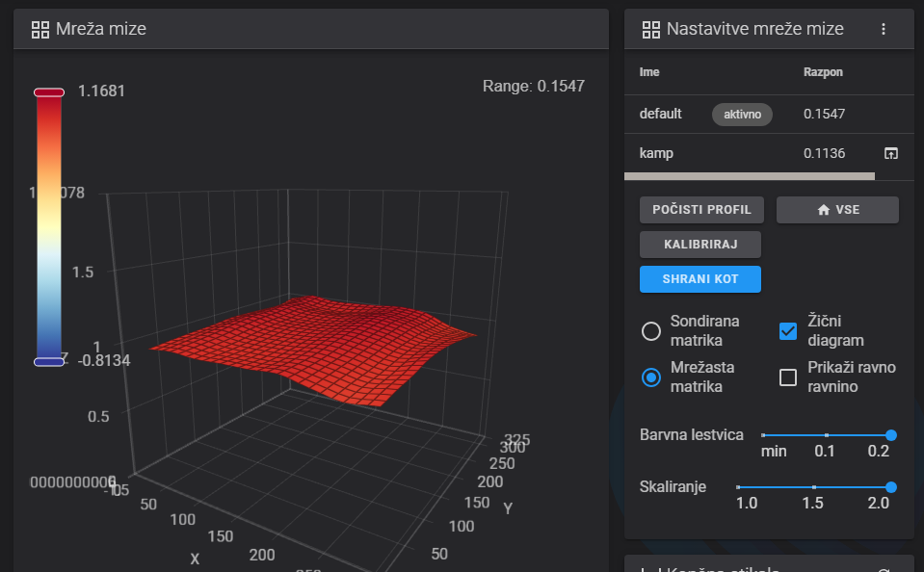Viewport: 924px width, 572px height.
Task: Set Barvna lestvica slider to the 0.1 tick
Action: pyautogui.click(x=827, y=435)
